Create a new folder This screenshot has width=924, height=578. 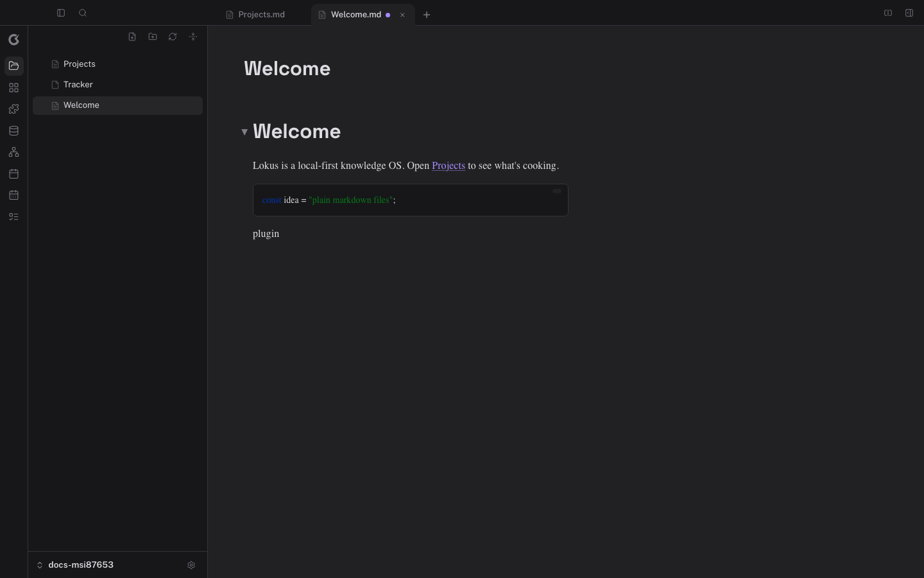click(153, 37)
